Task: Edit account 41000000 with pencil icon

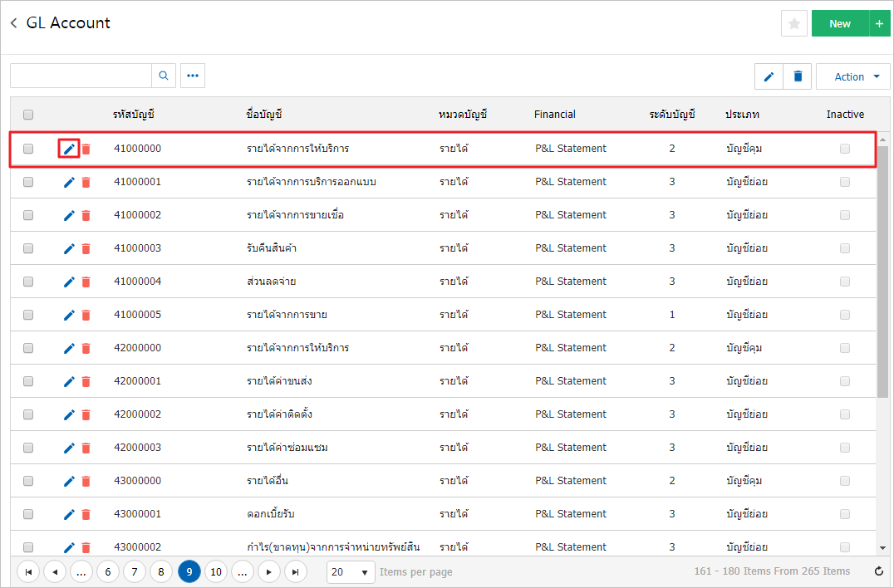Action: (69, 149)
